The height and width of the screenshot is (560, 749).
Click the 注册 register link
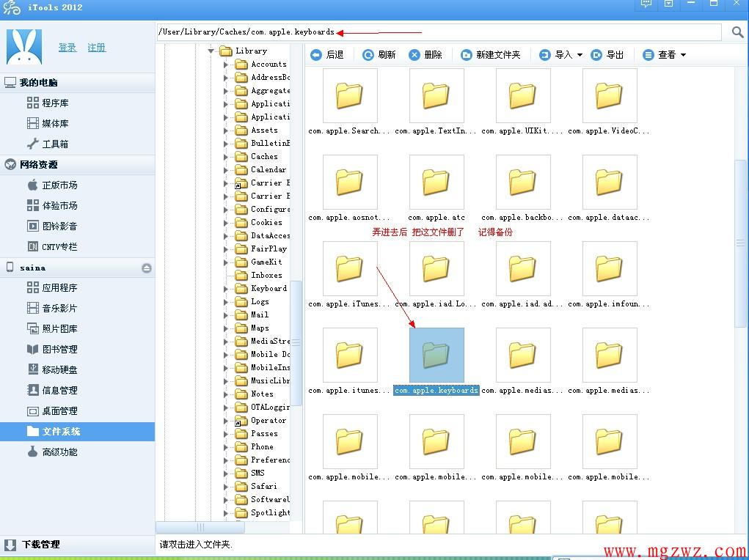pos(97,47)
